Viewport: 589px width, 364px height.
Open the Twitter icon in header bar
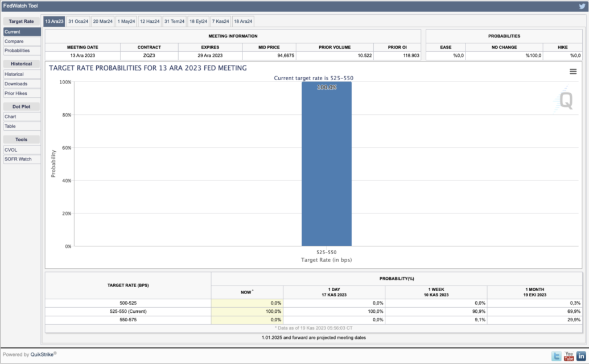pos(582,6)
